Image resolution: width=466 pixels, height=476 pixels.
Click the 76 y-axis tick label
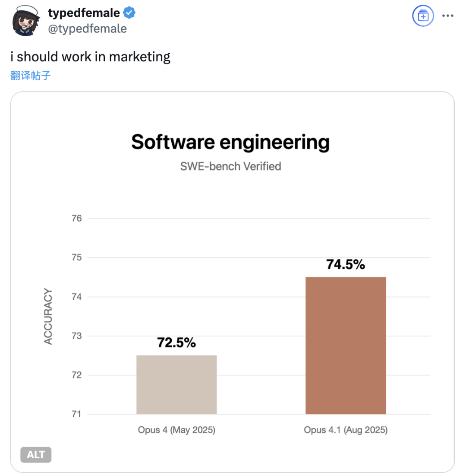click(77, 218)
